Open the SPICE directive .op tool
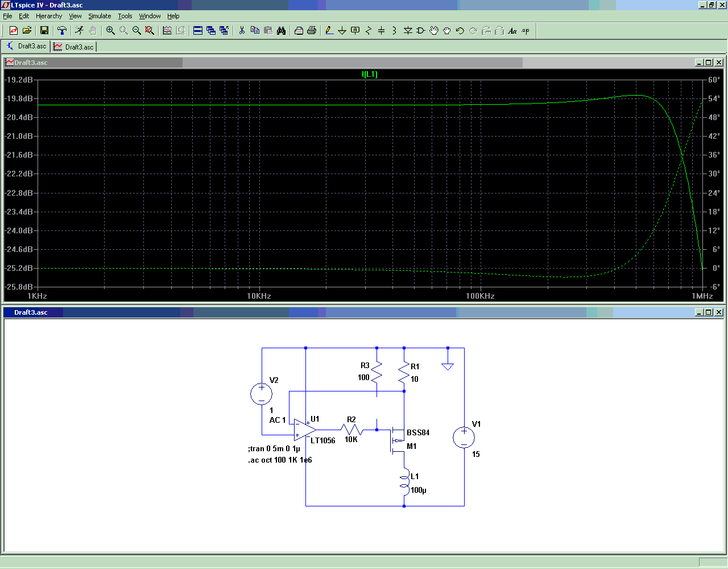Viewport: 728px width, 569px height. [x=526, y=31]
